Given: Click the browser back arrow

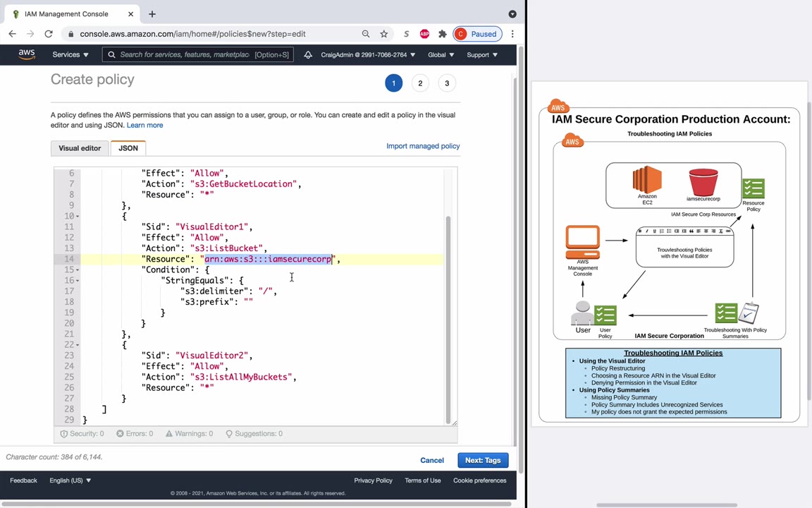Looking at the screenshot, I should coord(13,34).
